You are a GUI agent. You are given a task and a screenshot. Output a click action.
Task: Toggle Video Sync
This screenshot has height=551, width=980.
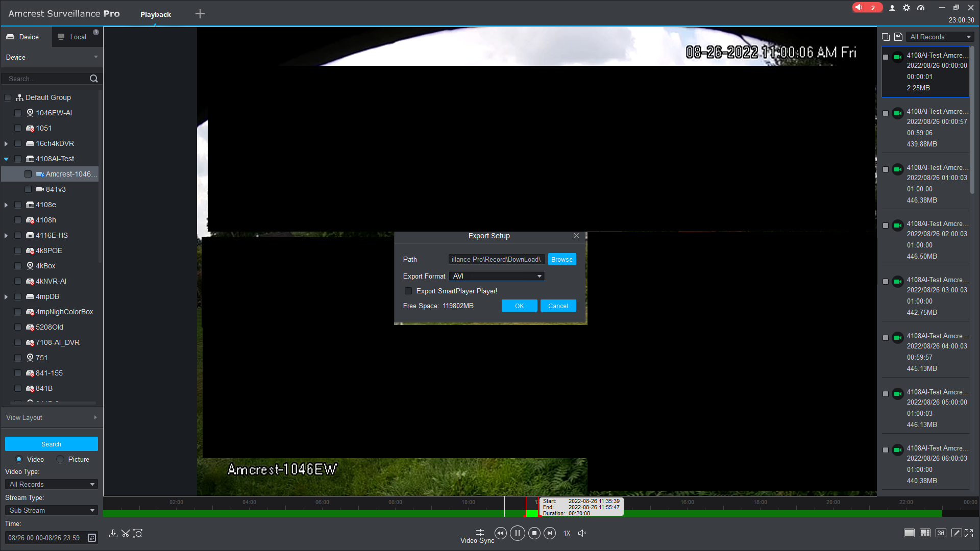pyautogui.click(x=478, y=536)
